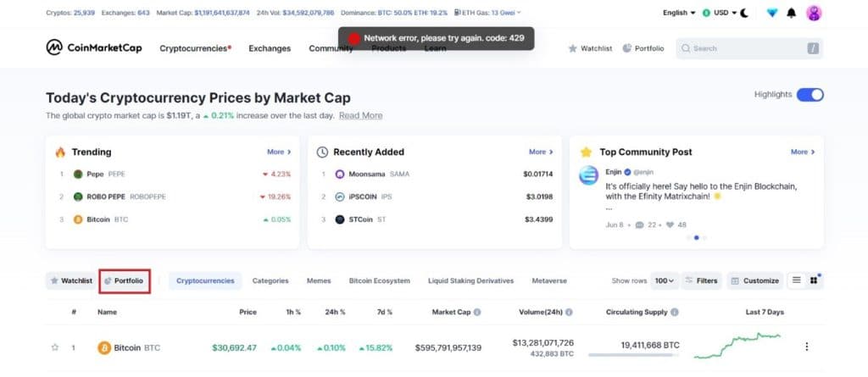Select the Cryptocurrencies tab

[205, 280]
